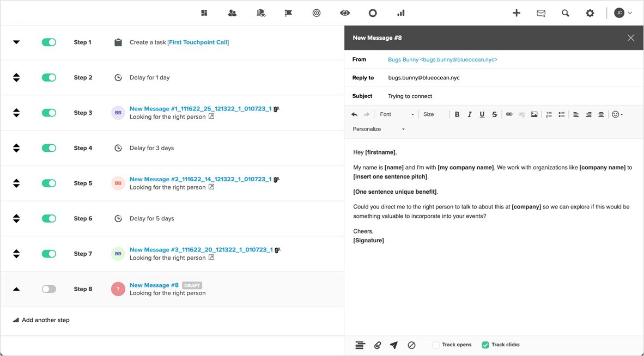The image size is (644, 356).
Task: Check the Track opens checkbox
Action: coord(436,345)
